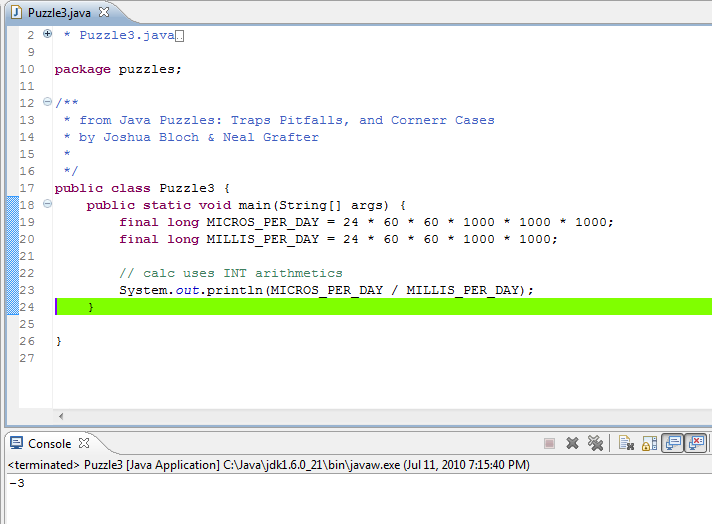Collapse the main method at line 18
Viewport: 712px width, 524px height.
tap(47, 204)
